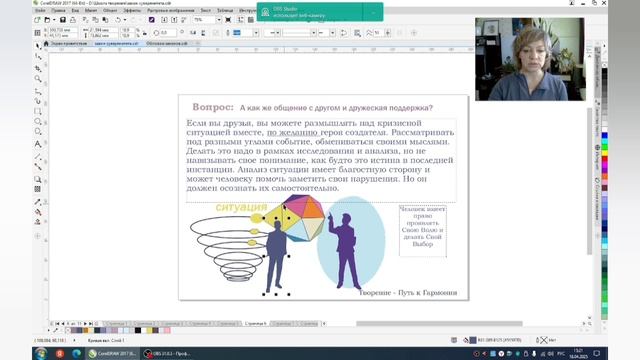Screen dimensions: 640x360
Task: Select the Smart Fill tool
Action: pyautogui.click(x=38, y=222)
